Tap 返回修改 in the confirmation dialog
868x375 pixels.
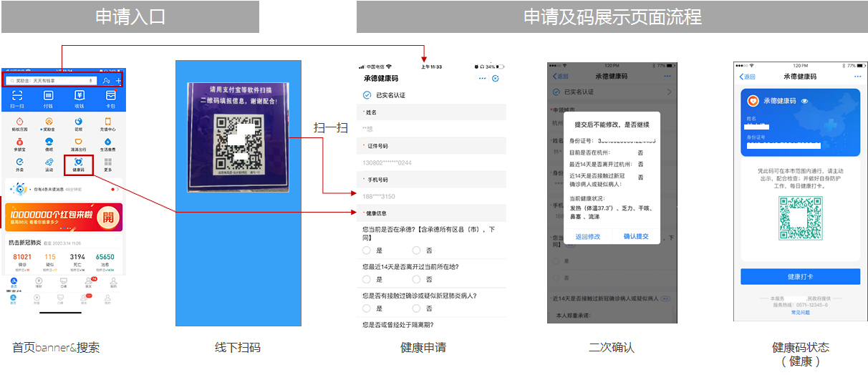(588, 236)
